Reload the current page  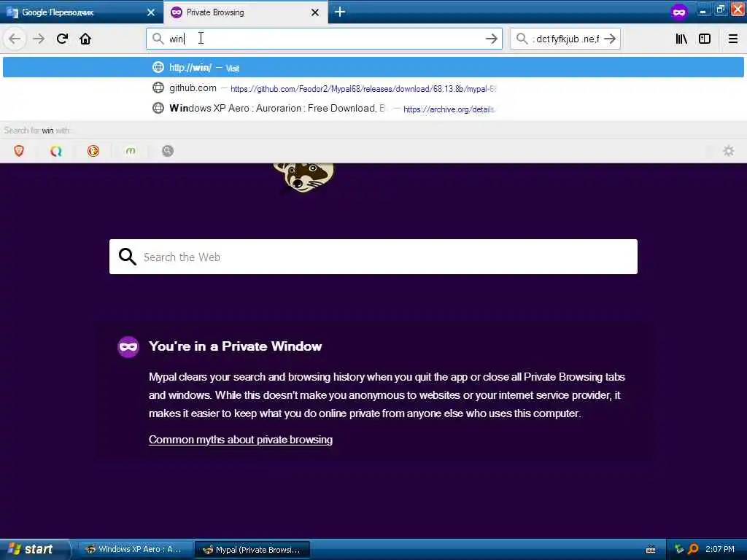62,39
